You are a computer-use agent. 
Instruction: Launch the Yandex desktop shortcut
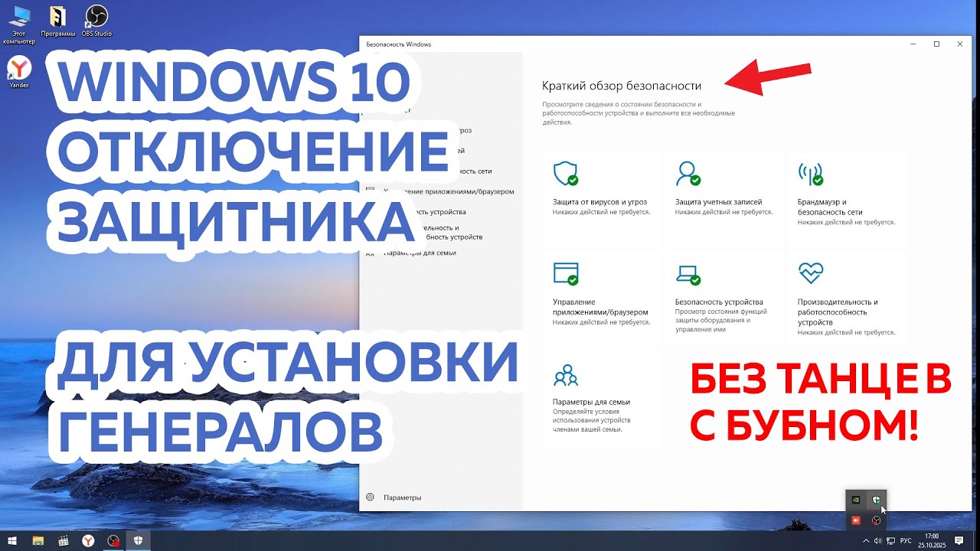[x=19, y=73]
